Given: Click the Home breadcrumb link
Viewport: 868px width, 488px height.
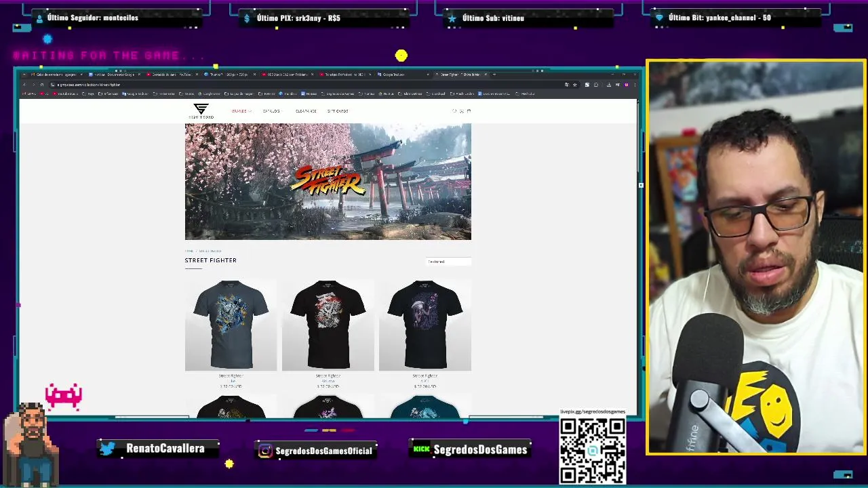Looking at the screenshot, I should (189, 251).
